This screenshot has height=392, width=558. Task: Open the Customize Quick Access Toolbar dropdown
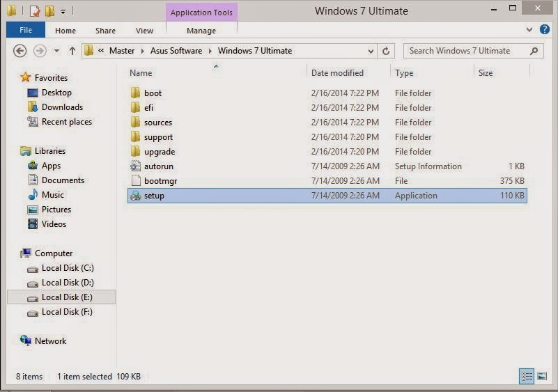point(63,12)
